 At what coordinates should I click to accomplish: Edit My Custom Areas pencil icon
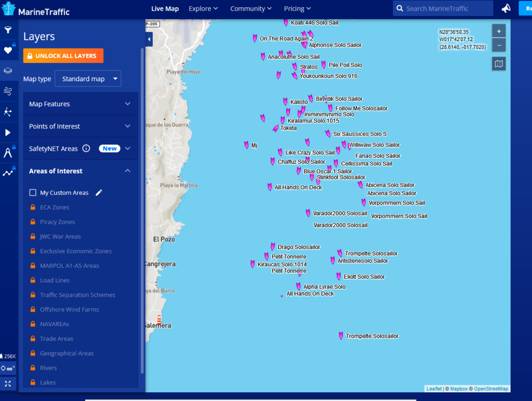pos(99,192)
